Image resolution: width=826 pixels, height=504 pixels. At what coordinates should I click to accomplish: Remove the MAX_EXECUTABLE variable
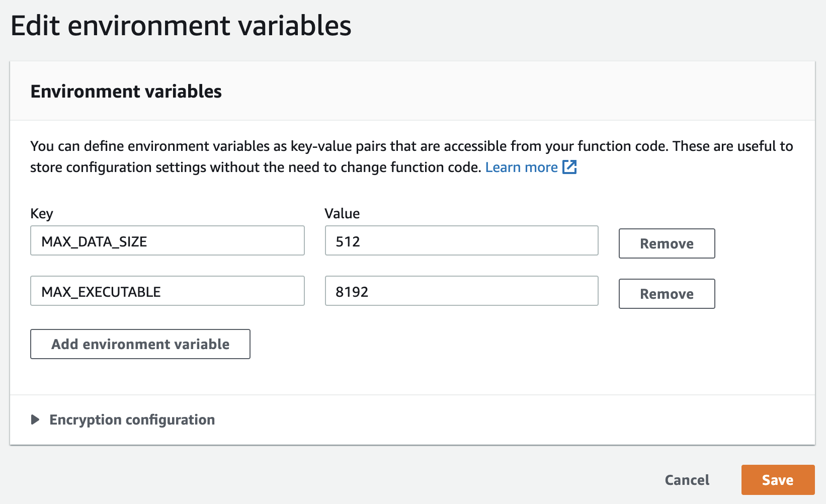[667, 294]
